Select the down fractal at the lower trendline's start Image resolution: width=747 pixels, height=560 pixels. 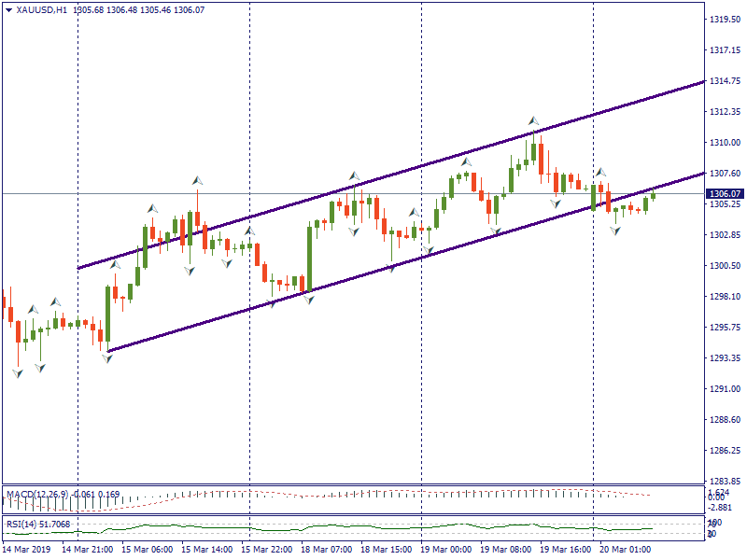(107, 358)
